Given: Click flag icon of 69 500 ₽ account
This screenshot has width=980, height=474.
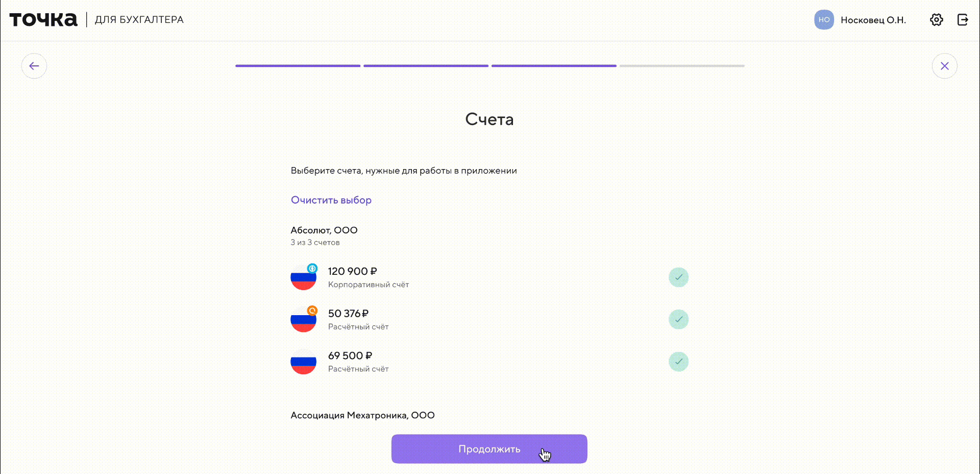Looking at the screenshot, I should [x=303, y=362].
